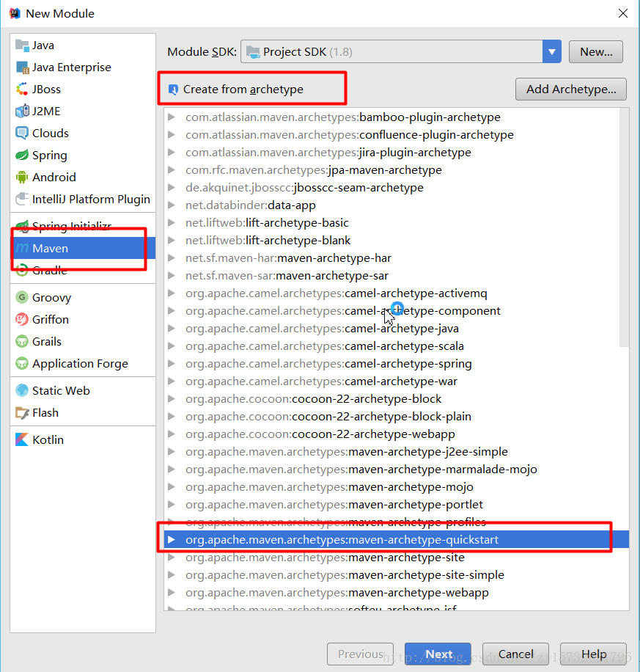This screenshot has height=672, width=640.
Task: Select Kotlin module type
Action: point(83,439)
